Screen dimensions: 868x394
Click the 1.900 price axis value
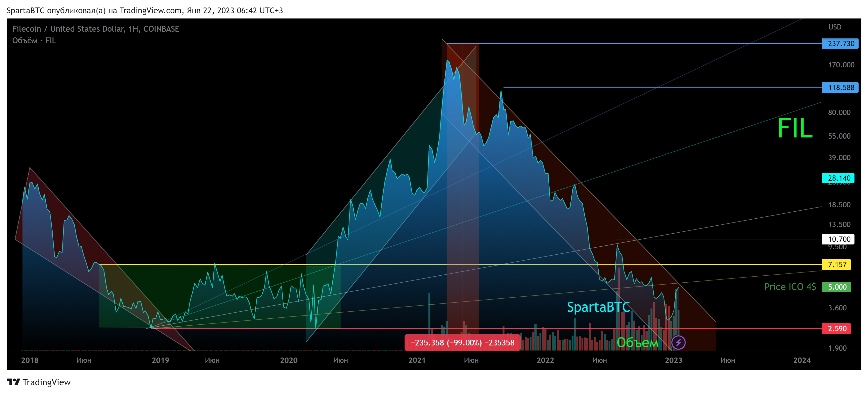tap(837, 348)
